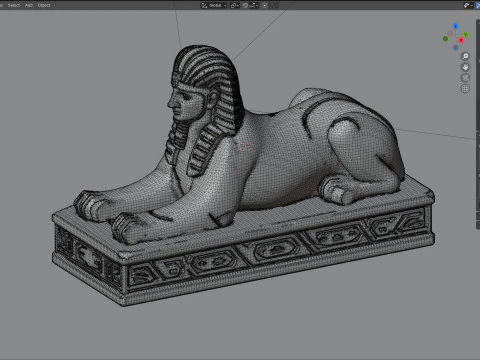
Task: Click the green Y axis on navigation gizmo
Action: coord(466,35)
